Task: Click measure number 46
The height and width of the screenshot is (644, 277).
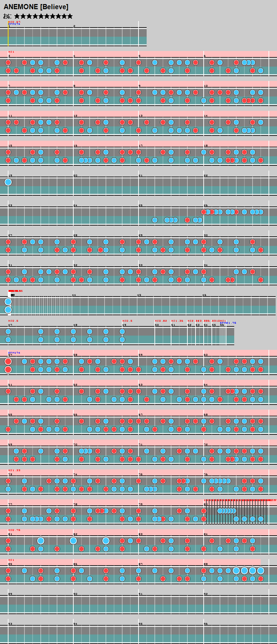Action: [x=204, y=295]
